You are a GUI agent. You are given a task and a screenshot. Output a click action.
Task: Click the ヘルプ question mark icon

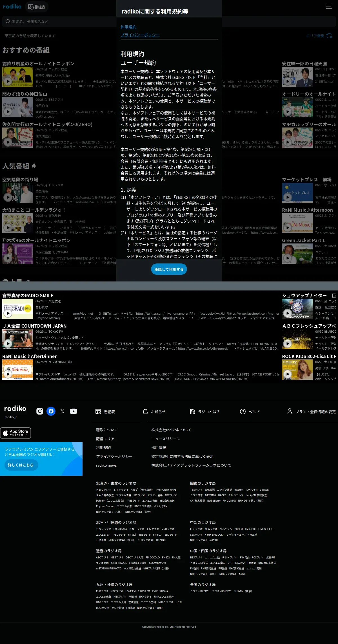pos(243,412)
